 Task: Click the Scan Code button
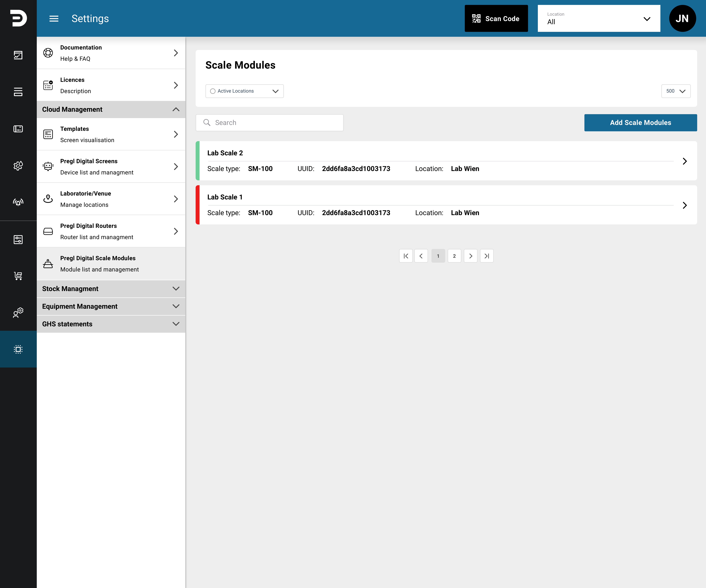(496, 19)
